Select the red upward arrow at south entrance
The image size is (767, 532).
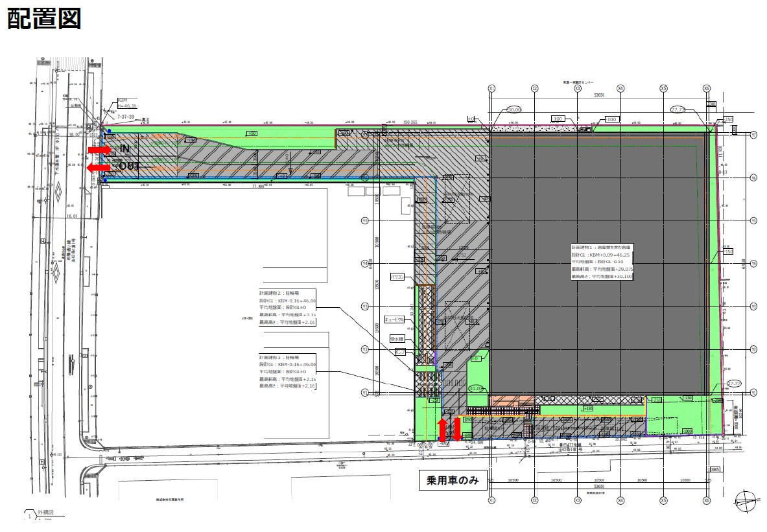click(x=443, y=429)
